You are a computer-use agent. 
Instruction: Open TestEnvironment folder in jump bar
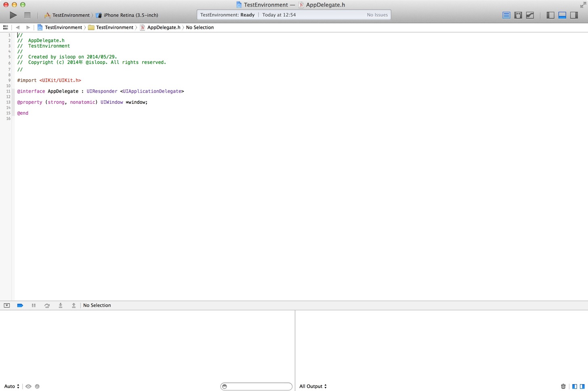(111, 27)
